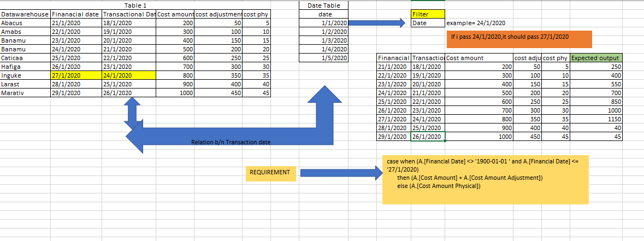
Task: Click expected output value 850
Action: 596,102
